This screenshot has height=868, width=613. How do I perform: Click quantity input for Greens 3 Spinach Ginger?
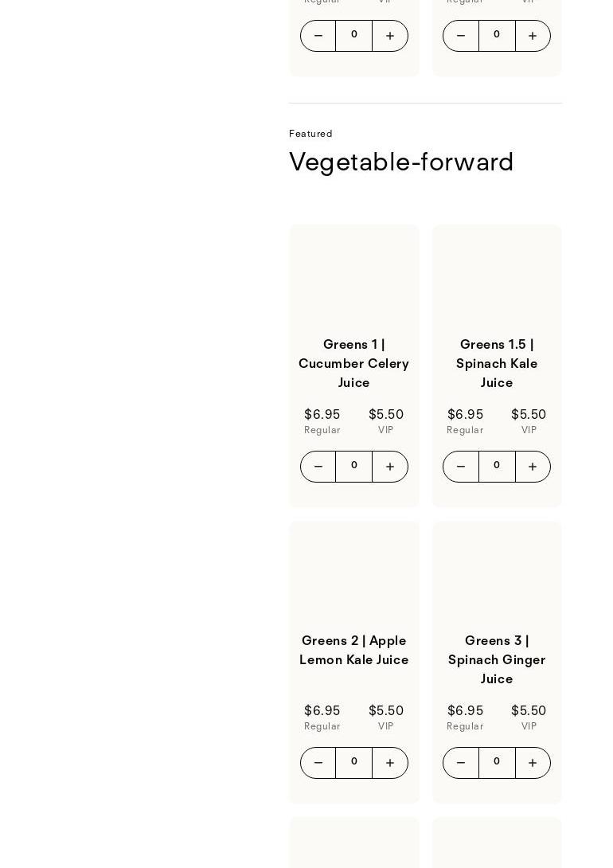coord(497,763)
